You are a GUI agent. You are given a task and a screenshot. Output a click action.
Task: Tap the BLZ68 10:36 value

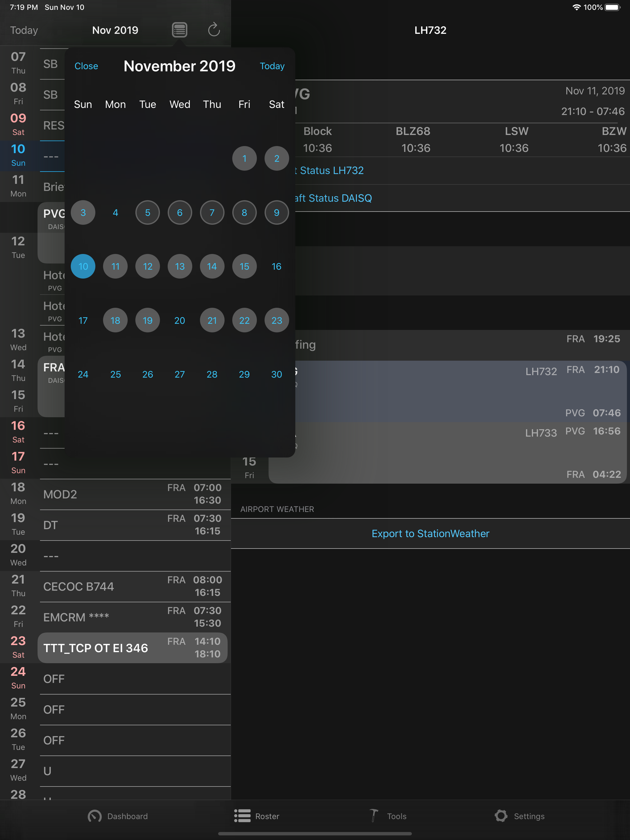pos(416,148)
